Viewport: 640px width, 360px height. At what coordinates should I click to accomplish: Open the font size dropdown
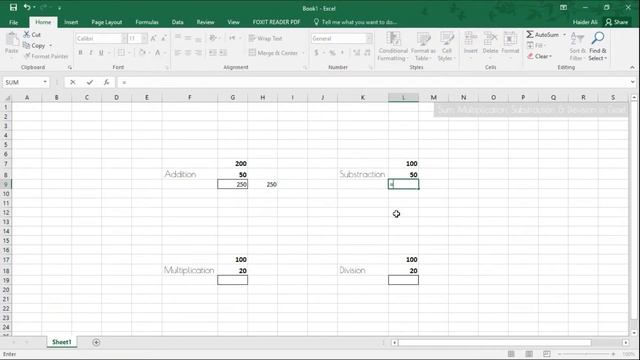click(144, 38)
